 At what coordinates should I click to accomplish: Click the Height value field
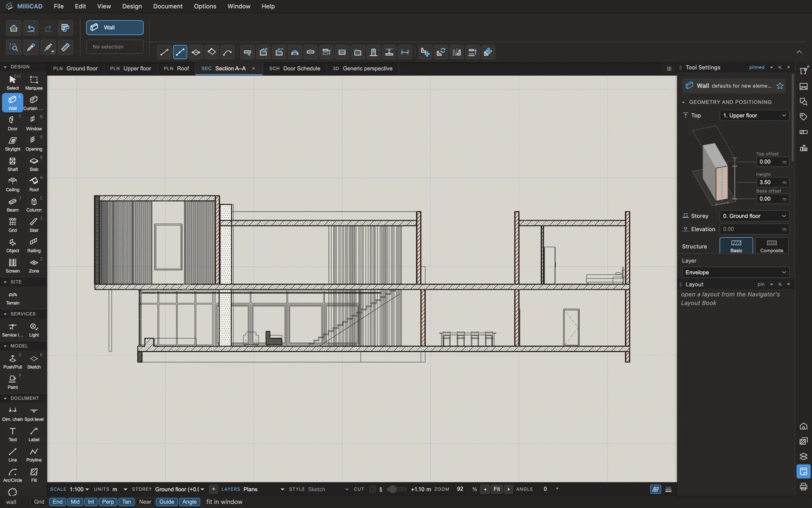click(x=773, y=182)
